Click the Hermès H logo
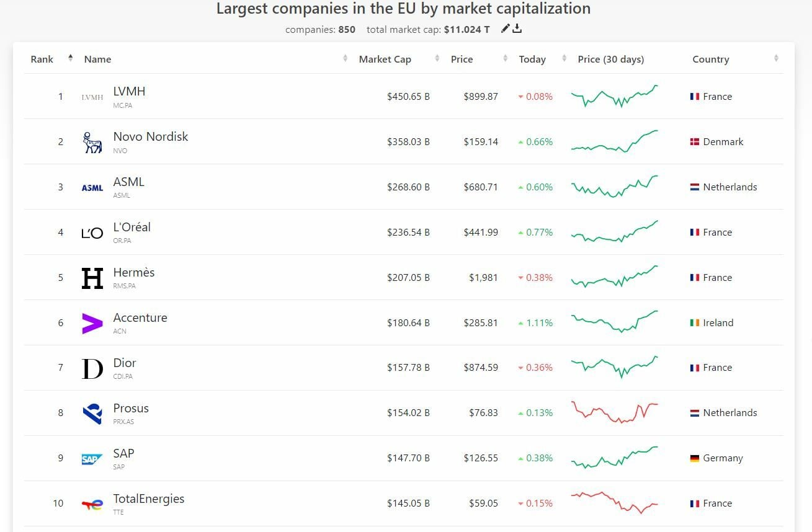Screen dimensions: 812x532 tap(92, 278)
